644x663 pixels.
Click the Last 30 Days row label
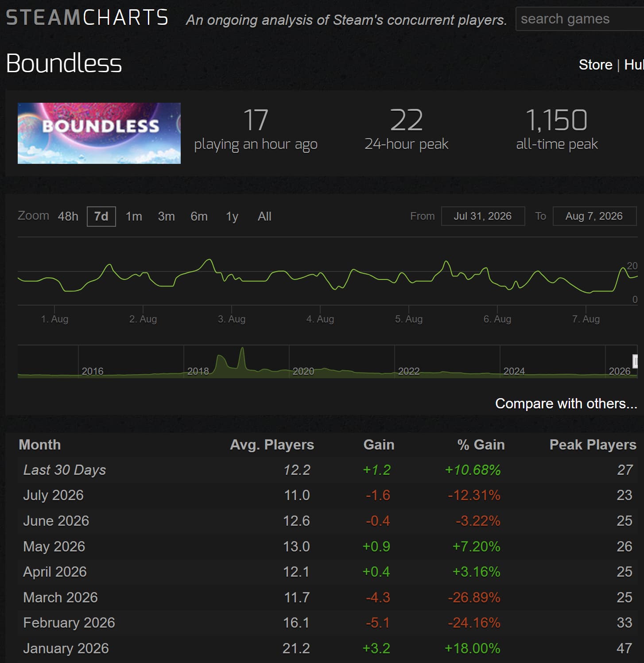(x=65, y=470)
